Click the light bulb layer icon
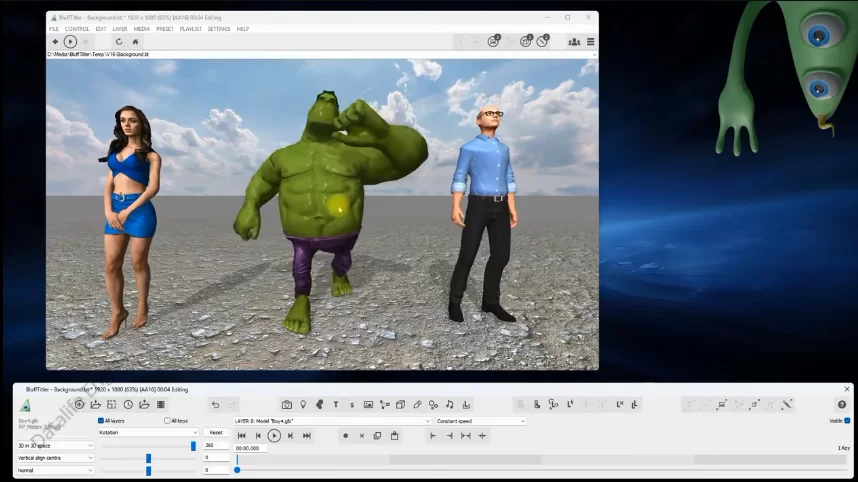Viewport: 858px width, 482px height. pyautogui.click(x=303, y=405)
